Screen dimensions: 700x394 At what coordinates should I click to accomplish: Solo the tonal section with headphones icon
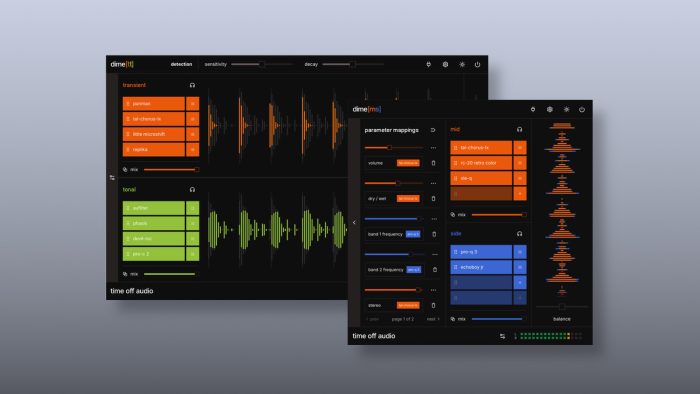click(x=192, y=190)
